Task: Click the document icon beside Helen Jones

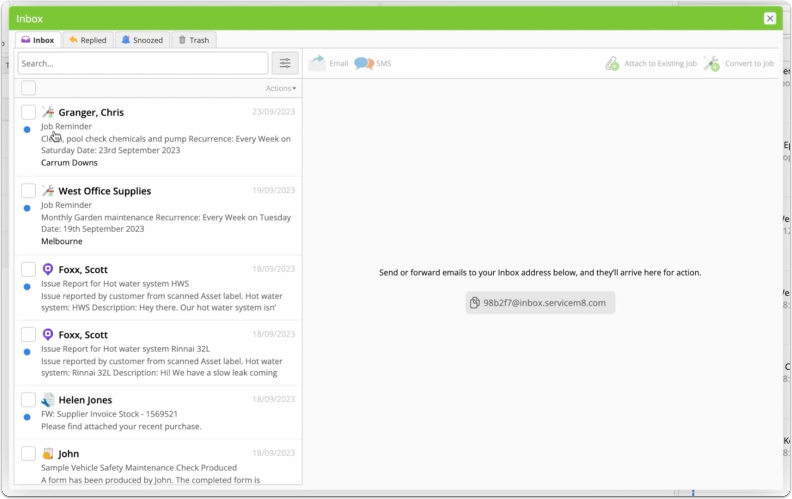Action: point(48,400)
